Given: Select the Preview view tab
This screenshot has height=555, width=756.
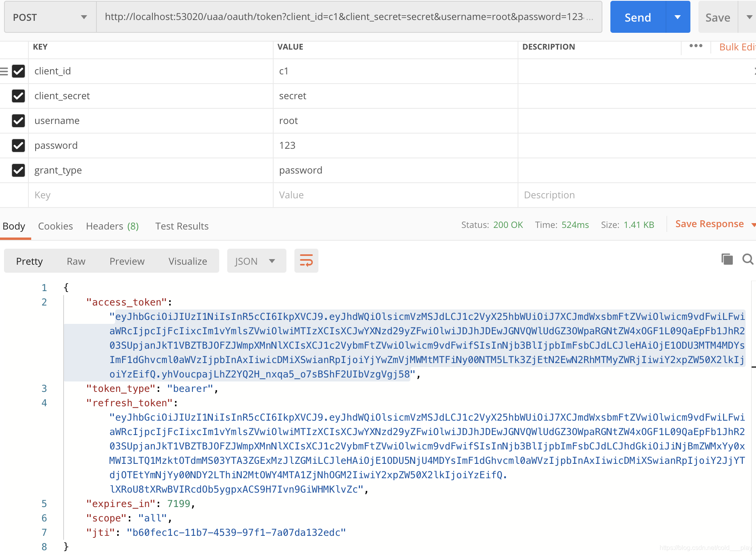Looking at the screenshot, I should click(x=127, y=262).
